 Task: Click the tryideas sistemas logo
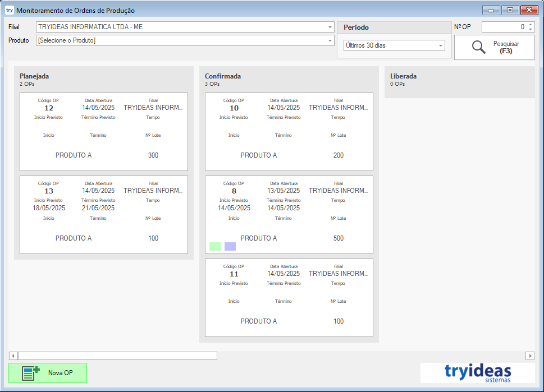[478, 373]
